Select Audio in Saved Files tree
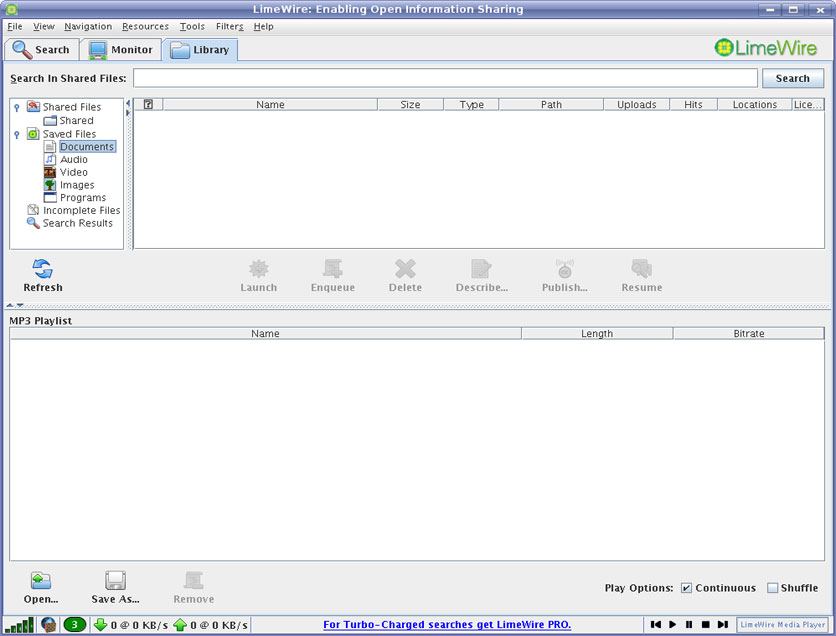Screen dimensions: 836x636 click(x=74, y=159)
